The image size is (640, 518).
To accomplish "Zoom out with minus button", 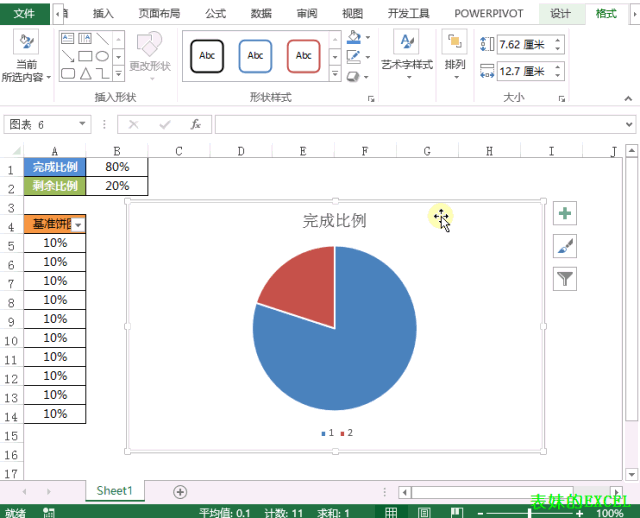I will coord(480,514).
